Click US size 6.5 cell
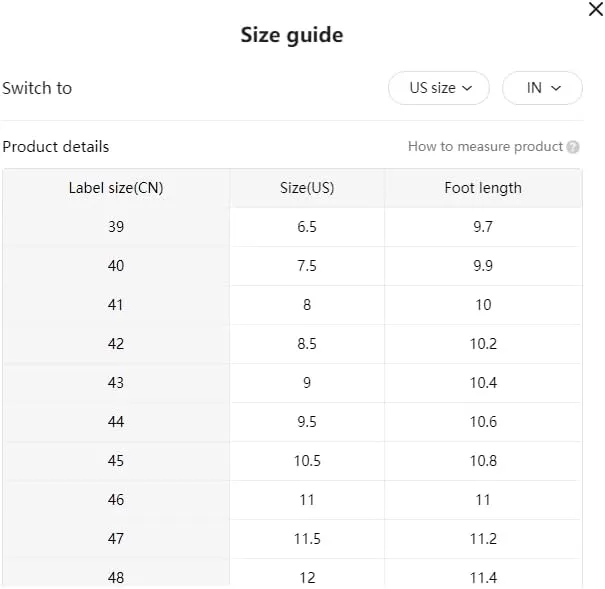Viewport: 605px width, 589px height. [307, 227]
